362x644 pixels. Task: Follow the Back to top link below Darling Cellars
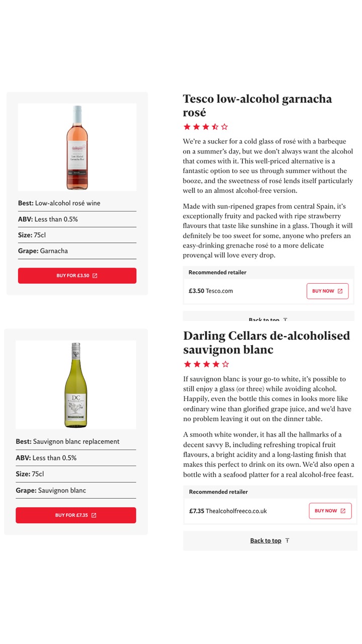point(265,541)
